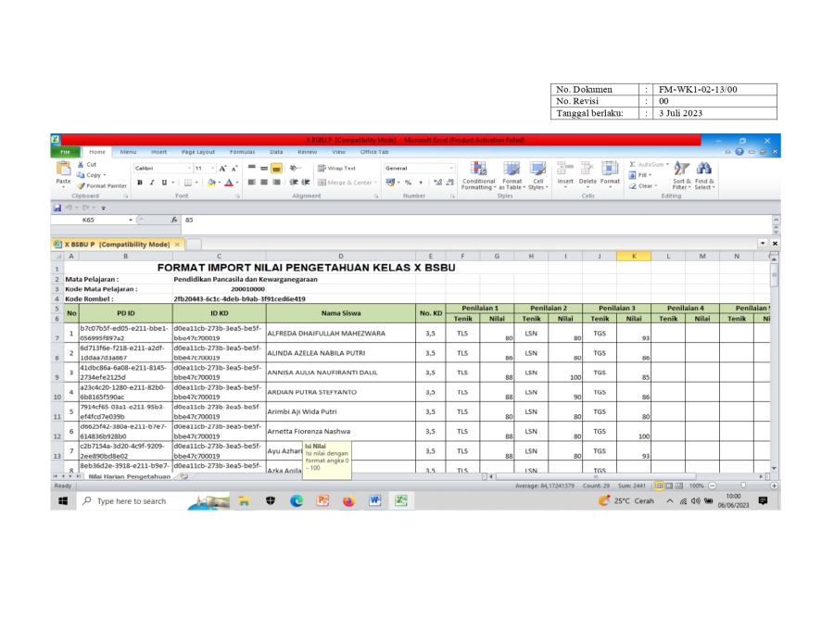Click the Insert cells icon
Image resolution: width=834 pixels, height=644 pixels.
pos(565,170)
